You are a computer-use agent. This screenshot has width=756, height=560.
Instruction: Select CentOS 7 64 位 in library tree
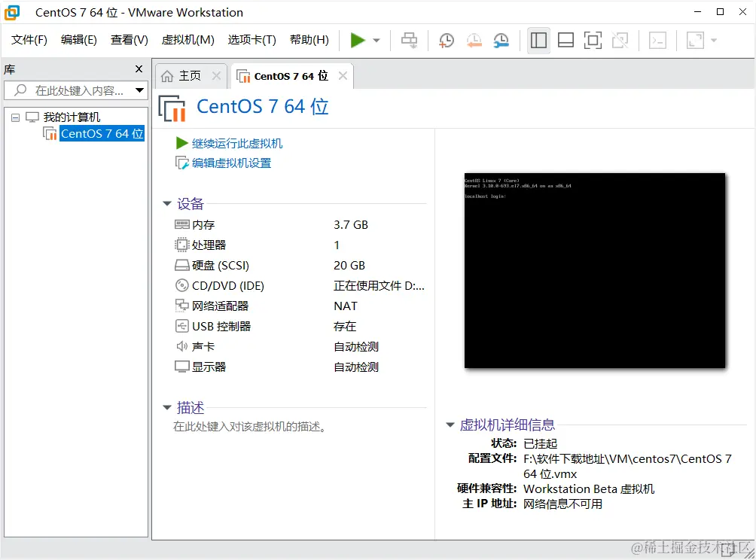102,133
